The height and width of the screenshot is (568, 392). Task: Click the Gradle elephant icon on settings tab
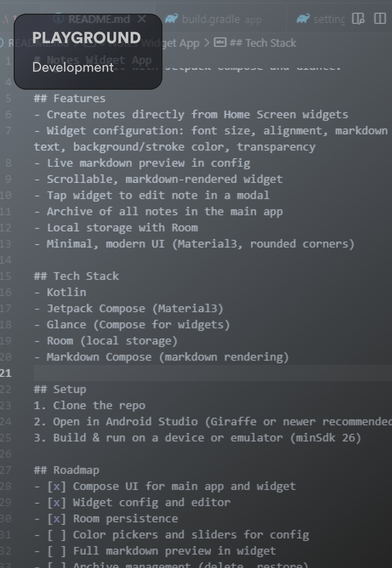pyautogui.click(x=303, y=19)
